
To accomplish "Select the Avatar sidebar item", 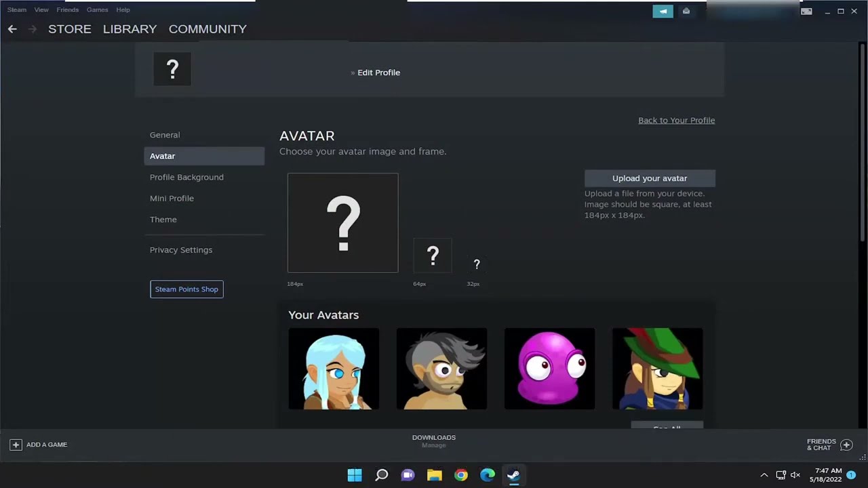I will point(204,156).
